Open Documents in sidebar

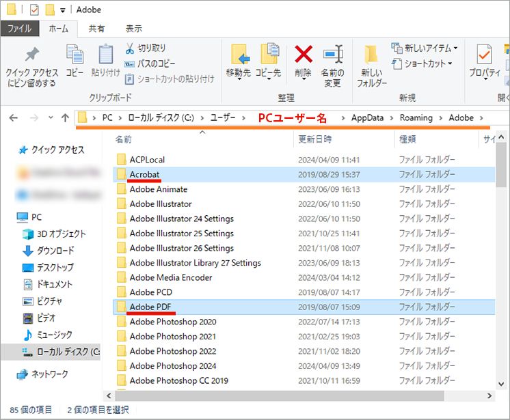coord(47,285)
